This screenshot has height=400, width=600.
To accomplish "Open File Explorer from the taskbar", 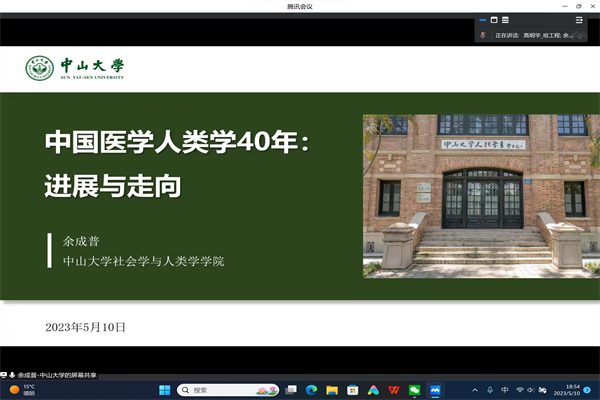I will pos(332,390).
